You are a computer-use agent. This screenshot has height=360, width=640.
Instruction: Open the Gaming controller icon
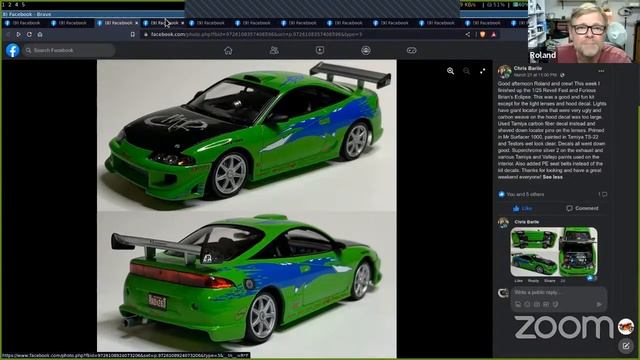411,50
